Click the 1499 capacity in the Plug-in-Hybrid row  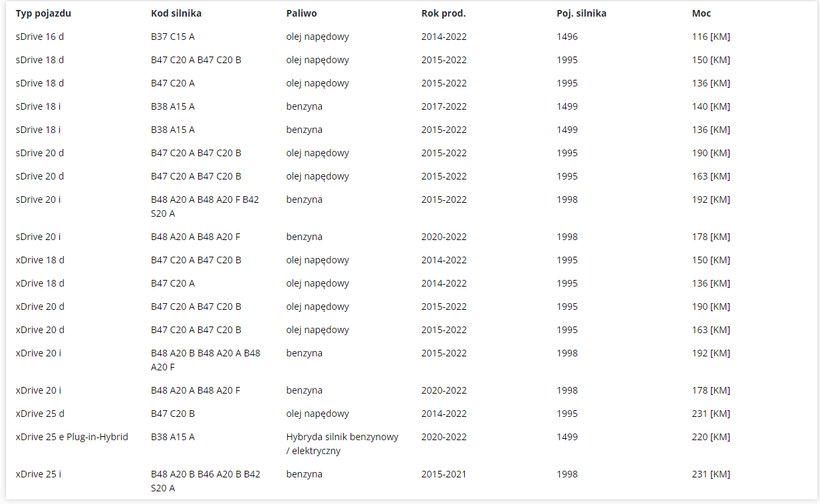point(567,437)
